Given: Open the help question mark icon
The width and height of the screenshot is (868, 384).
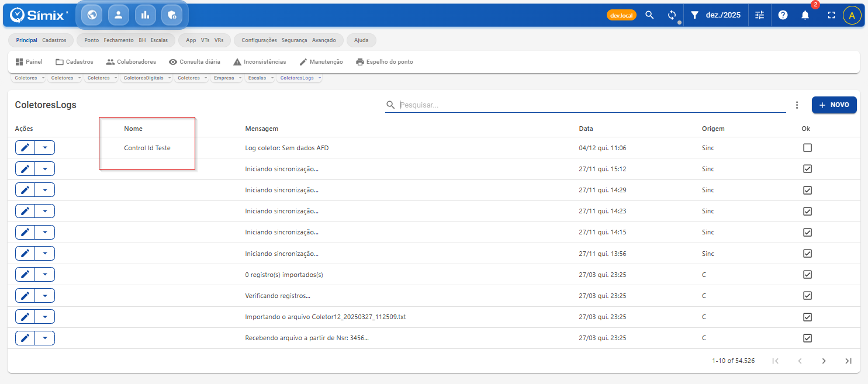Looking at the screenshot, I should pyautogui.click(x=783, y=15).
